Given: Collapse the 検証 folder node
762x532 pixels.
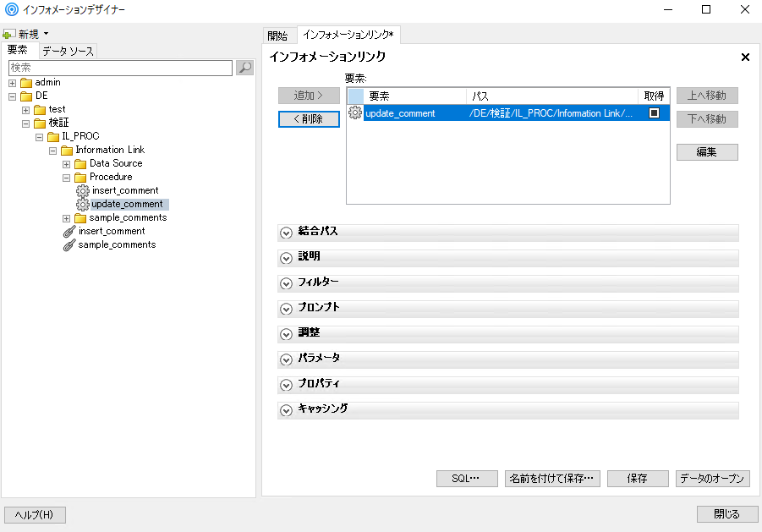Looking at the screenshot, I should (x=26, y=123).
